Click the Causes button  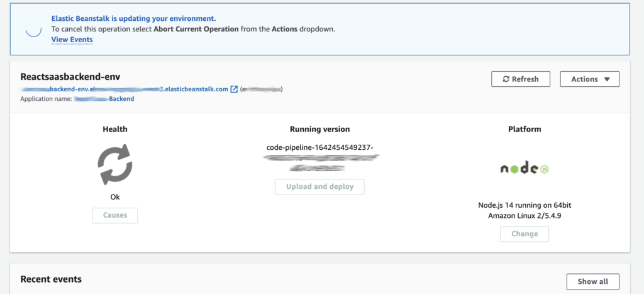coord(115,215)
